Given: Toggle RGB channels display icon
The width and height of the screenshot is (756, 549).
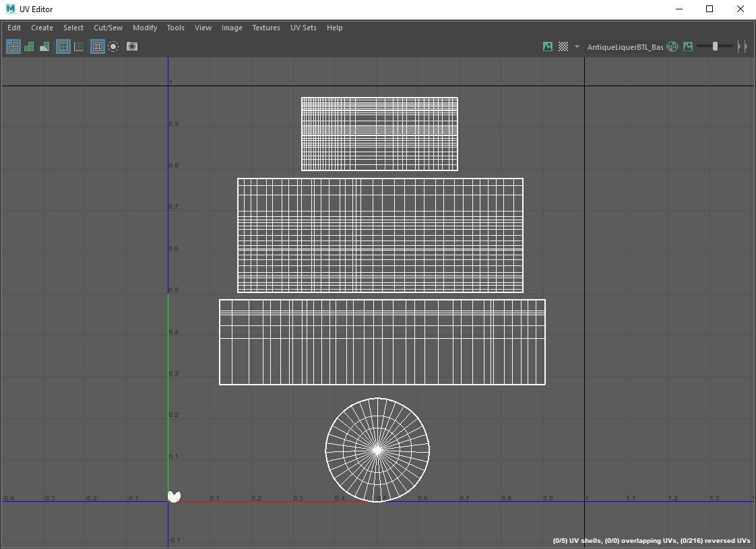Looking at the screenshot, I should click(672, 46).
